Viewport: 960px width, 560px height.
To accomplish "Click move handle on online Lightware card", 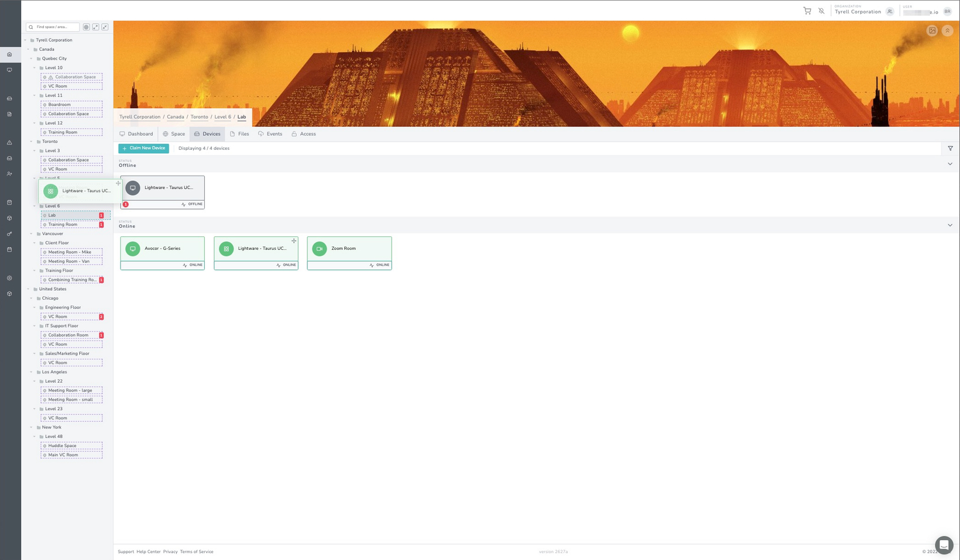I will pos(294,241).
